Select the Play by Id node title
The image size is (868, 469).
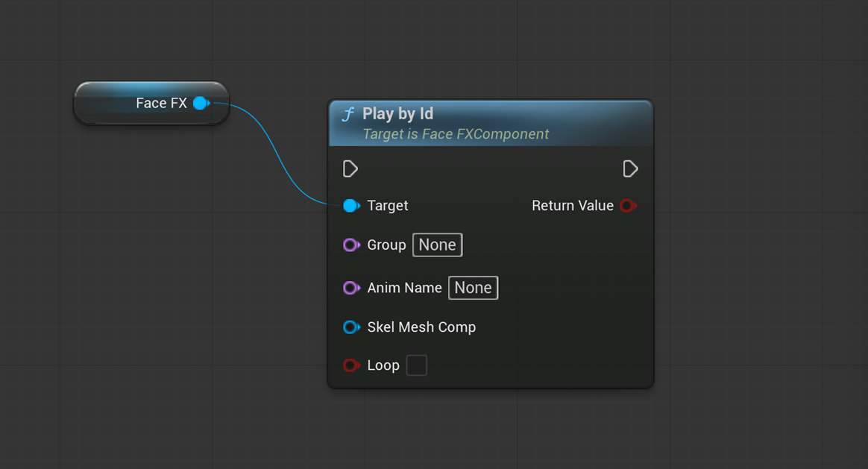tap(398, 113)
